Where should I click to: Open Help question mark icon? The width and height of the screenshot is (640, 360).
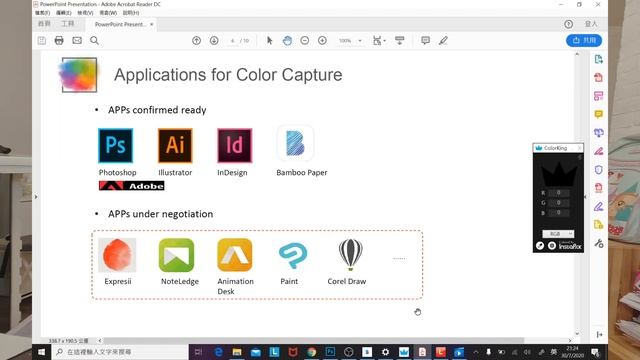coord(569,24)
